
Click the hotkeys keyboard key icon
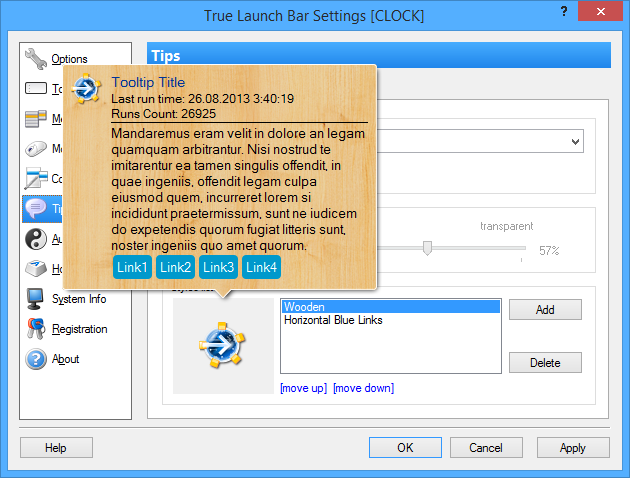click(x=36, y=268)
